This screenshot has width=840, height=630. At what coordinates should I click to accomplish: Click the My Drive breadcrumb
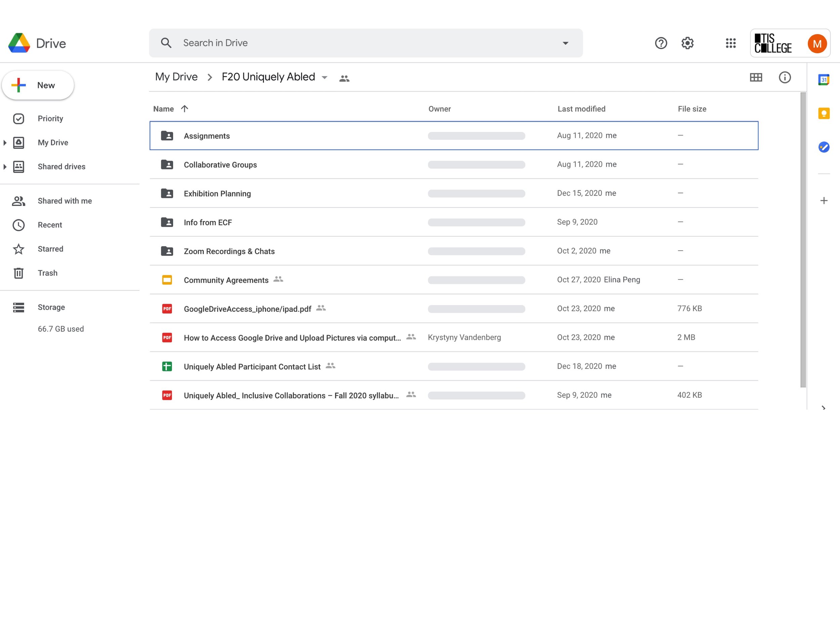(176, 77)
